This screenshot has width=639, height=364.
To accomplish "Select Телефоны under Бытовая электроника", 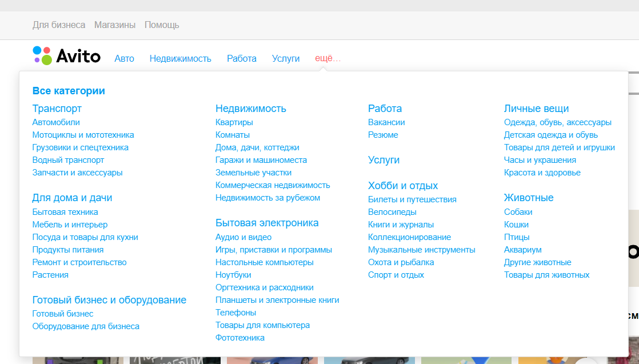I will [x=234, y=312].
